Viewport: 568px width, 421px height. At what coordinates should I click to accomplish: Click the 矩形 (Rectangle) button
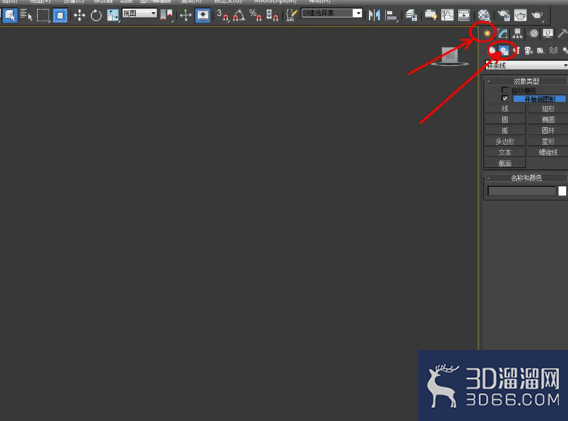coord(548,109)
